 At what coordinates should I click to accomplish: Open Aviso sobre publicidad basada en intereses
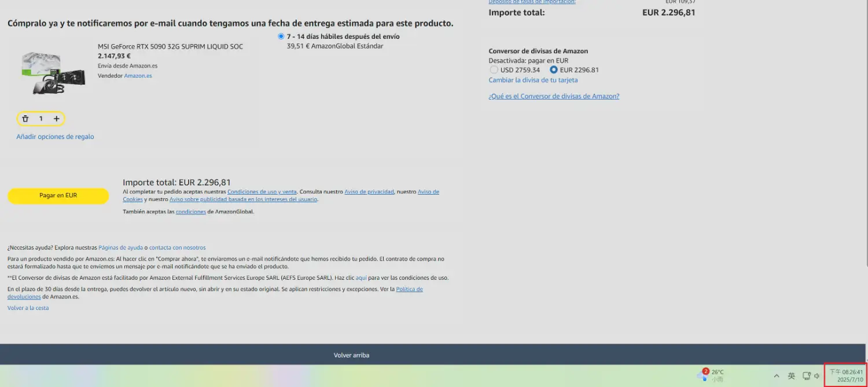243,199
